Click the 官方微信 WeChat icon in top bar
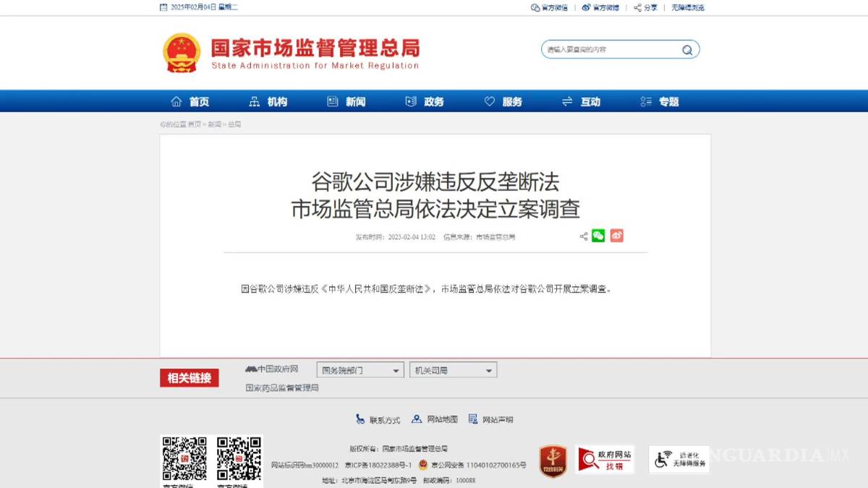 535,7
